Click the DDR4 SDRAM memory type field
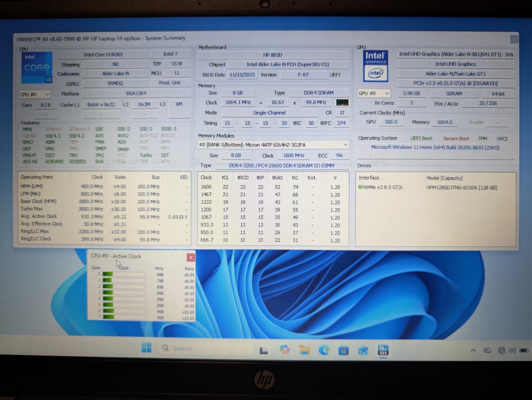 click(319, 93)
